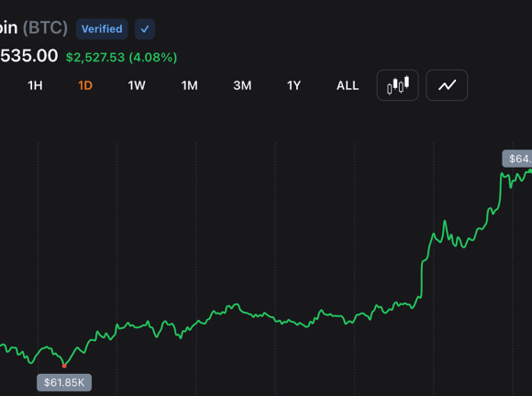
Task: Click the green endpoint dot at the chart high
Action: [x=530, y=171]
